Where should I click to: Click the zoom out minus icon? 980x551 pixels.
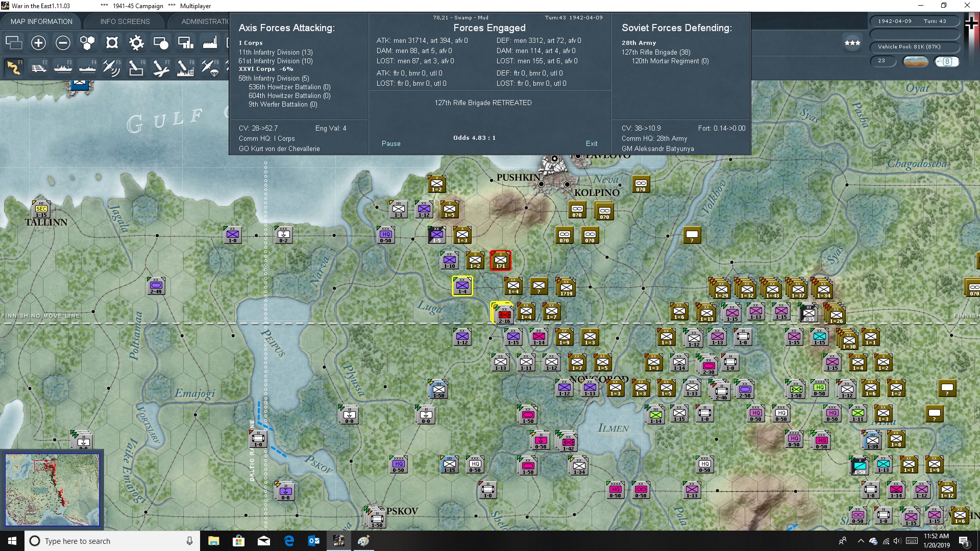[x=63, y=43]
